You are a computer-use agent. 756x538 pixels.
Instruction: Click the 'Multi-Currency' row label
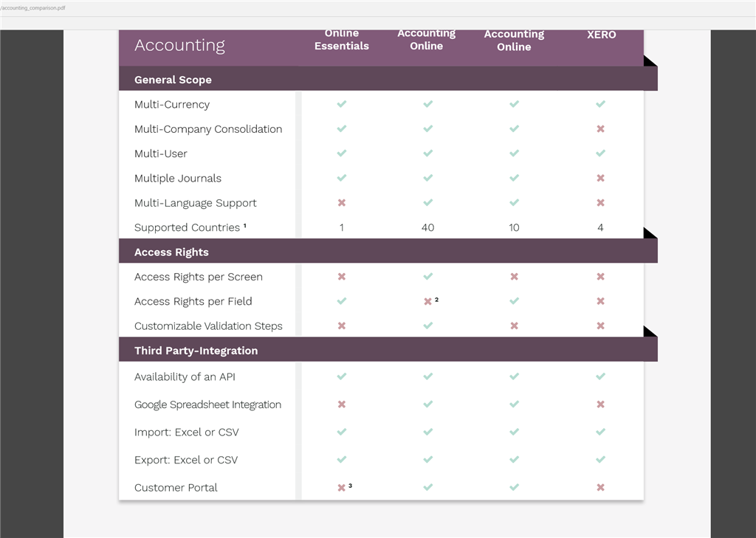point(171,105)
